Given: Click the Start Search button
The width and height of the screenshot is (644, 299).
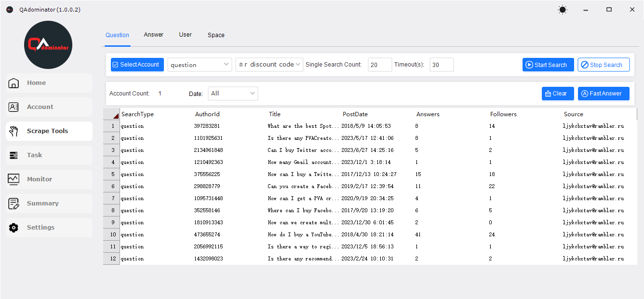Looking at the screenshot, I should point(548,65).
